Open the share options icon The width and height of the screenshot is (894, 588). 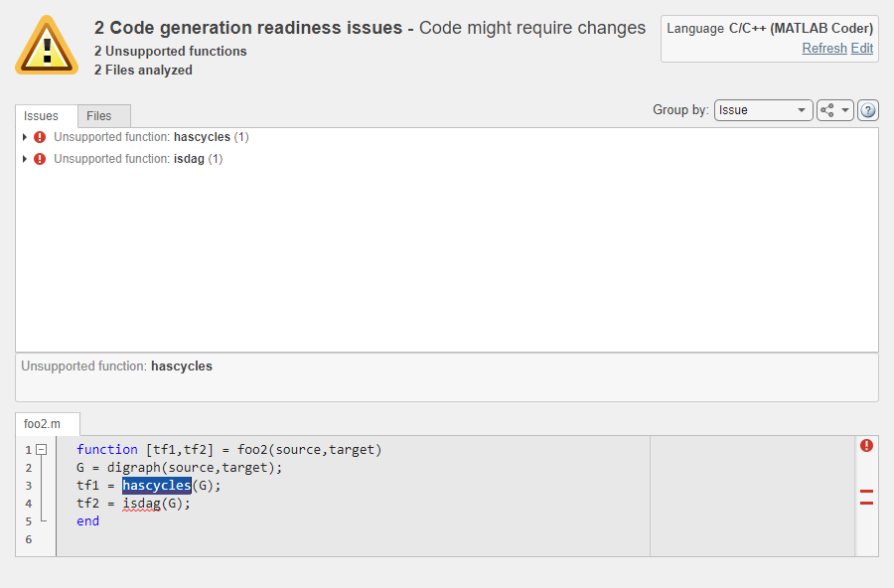pos(826,110)
